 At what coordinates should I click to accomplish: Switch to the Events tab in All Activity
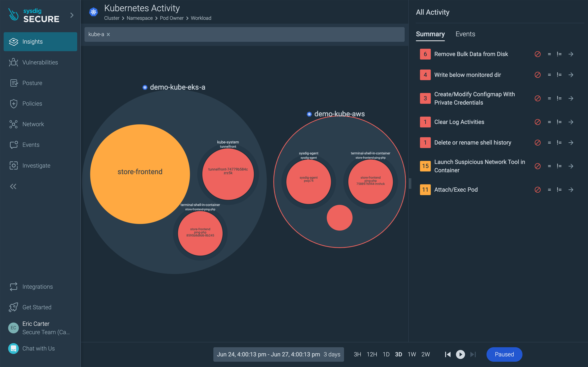coord(465,34)
